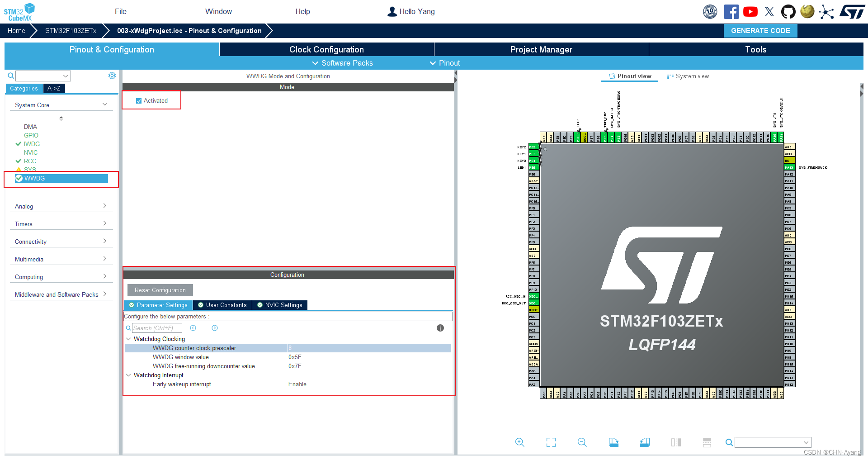Click the WWDG window value 0x5F
The height and width of the screenshot is (460, 868).
[295, 357]
